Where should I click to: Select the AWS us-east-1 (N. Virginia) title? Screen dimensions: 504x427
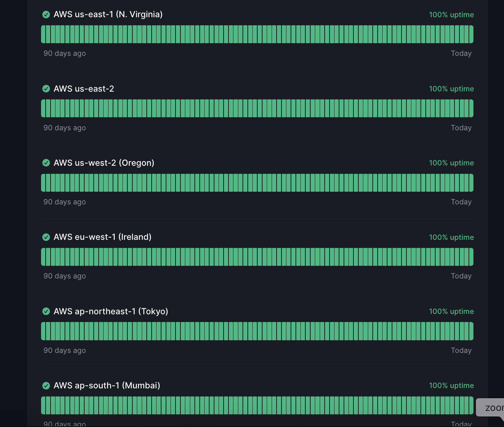108,14
